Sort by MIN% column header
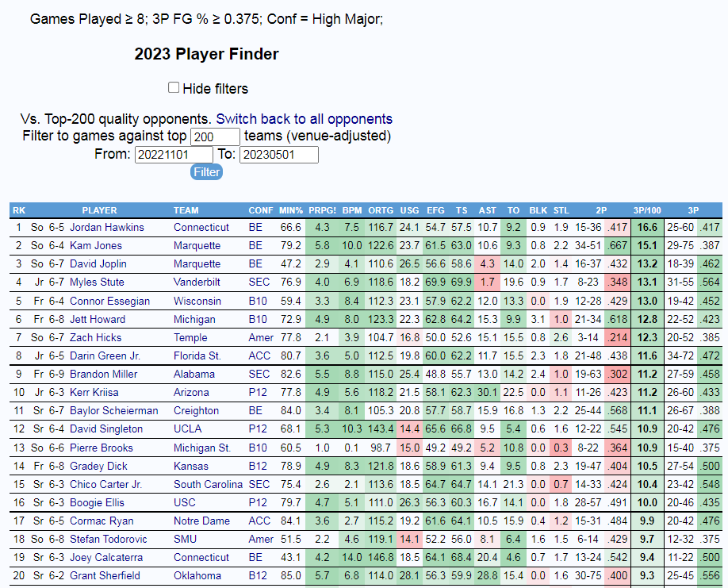 [291, 210]
